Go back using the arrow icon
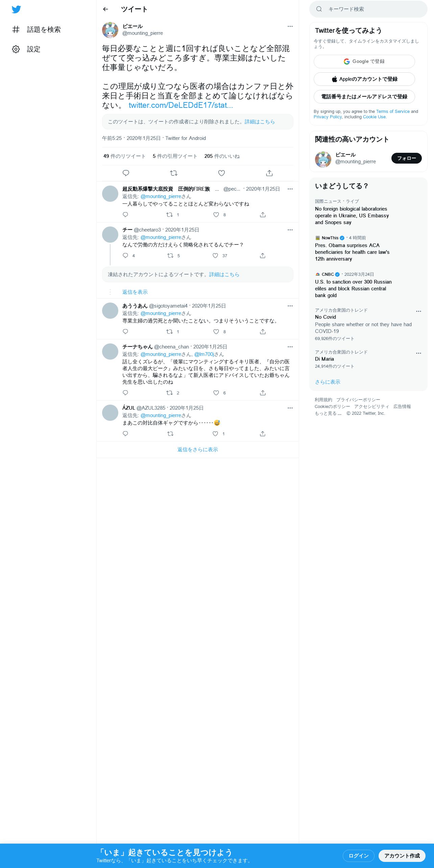Viewport: 434px width, 868px height. click(105, 9)
